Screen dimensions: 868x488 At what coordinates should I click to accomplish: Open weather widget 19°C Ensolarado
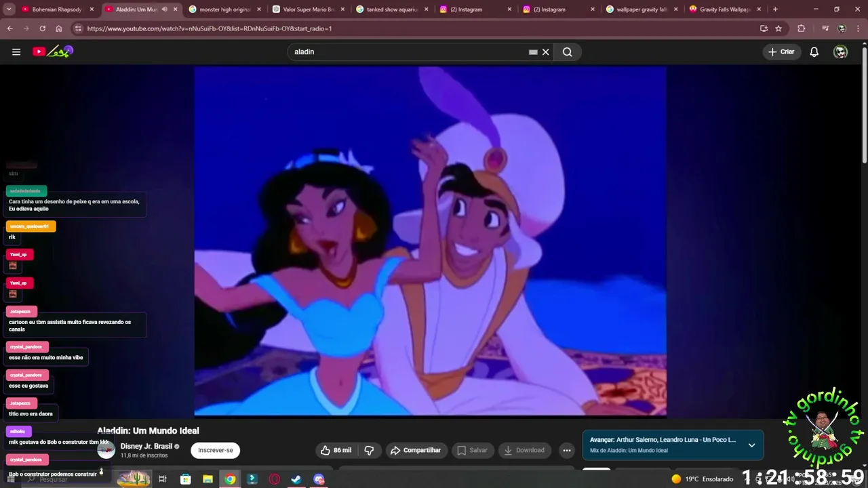[x=702, y=479]
